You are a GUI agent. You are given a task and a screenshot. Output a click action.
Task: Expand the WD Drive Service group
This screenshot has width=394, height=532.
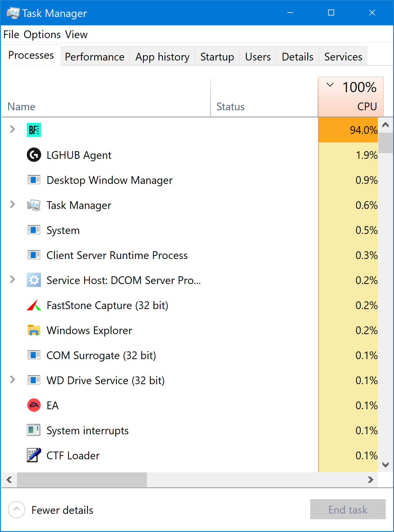point(13,380)
